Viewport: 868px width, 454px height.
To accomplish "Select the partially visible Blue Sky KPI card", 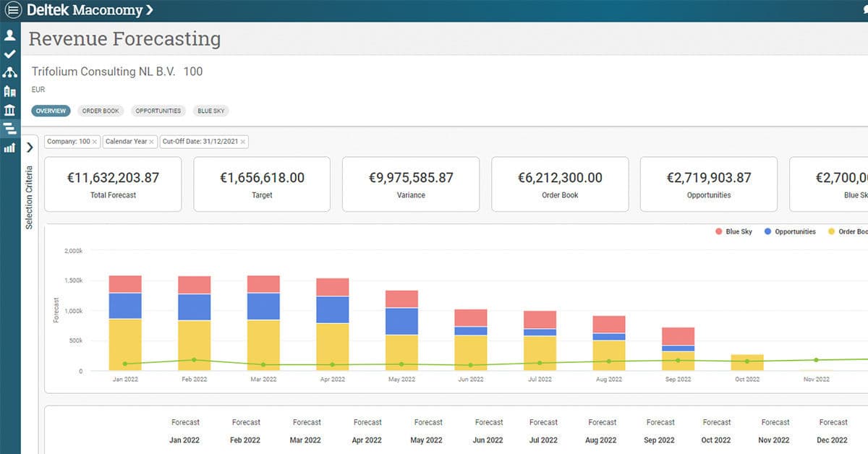I will click(x=829, y=184).
